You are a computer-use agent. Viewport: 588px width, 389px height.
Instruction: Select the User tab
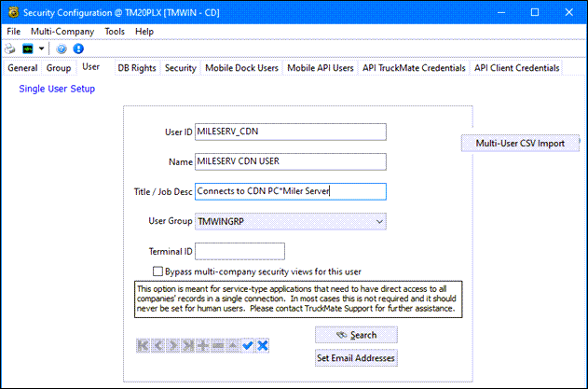pos(90,67)
